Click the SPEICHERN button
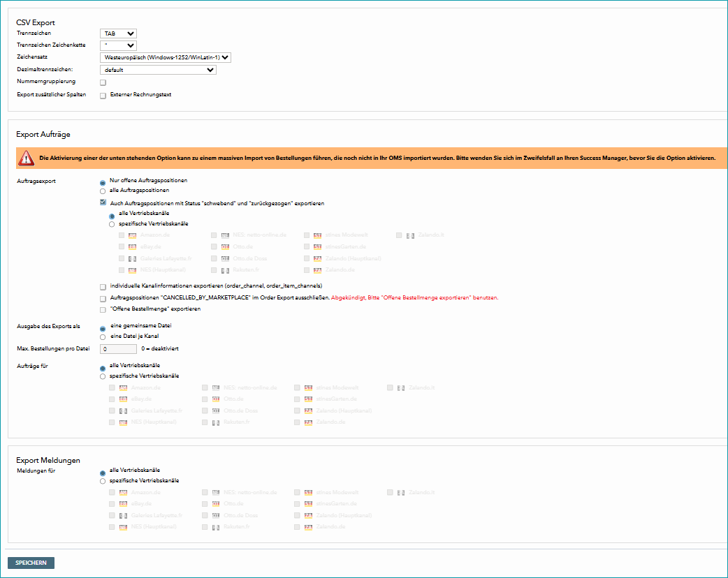This screenshot has height=578, width=728. click(31, 563)
